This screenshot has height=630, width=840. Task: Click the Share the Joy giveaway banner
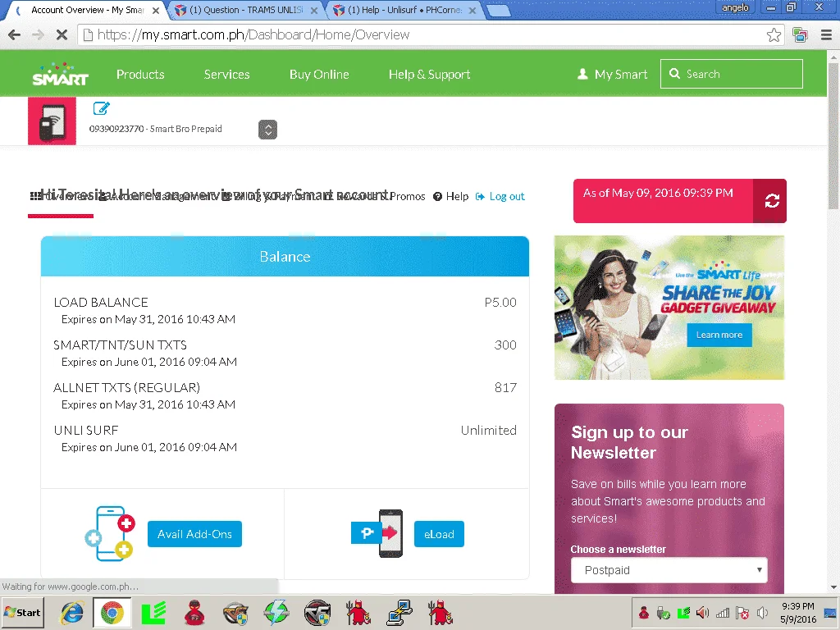click(669, 308)
